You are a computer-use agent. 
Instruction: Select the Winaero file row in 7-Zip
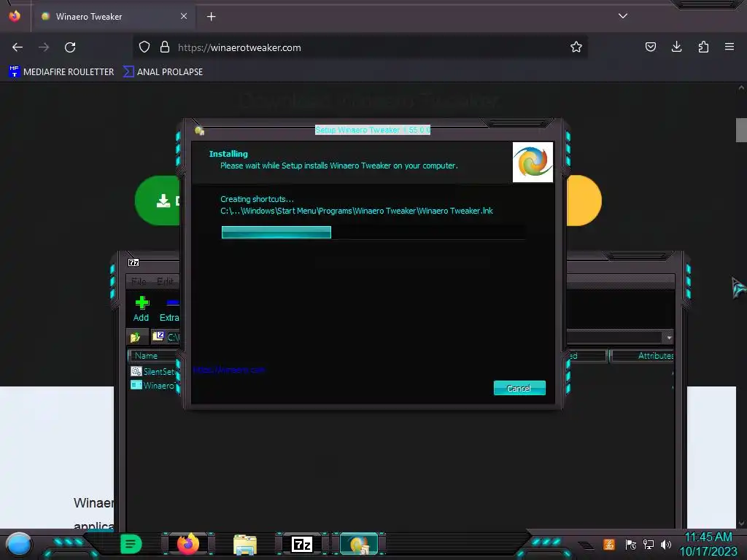153,385
